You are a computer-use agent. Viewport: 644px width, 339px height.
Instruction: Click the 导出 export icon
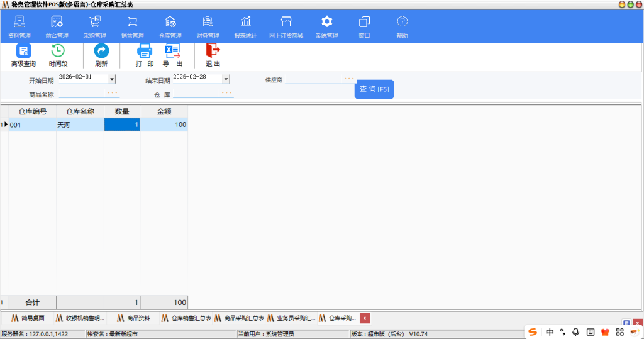click(x=172, y=52)
